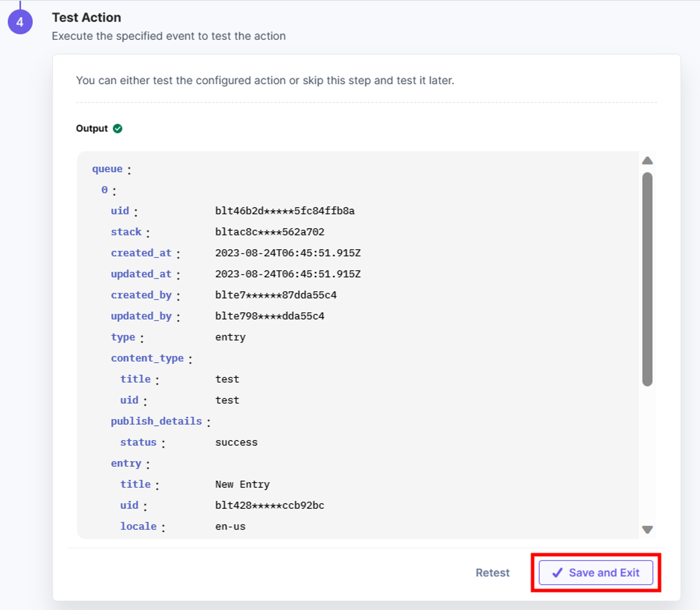Click the green success checkmark beside Output
Viewport: 700px width, 610px height.
[x=118, y=128]
